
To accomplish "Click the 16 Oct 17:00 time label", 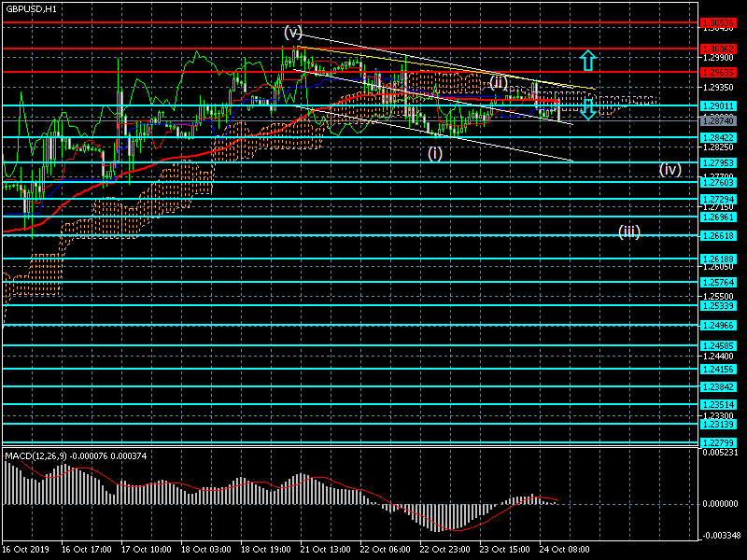I will (x=87, y=549).
